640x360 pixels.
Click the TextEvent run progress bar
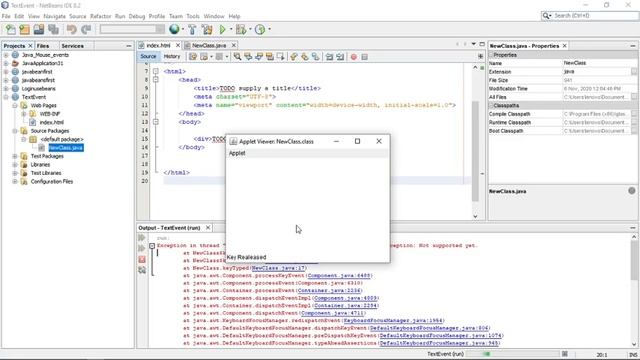coord(512,354)
